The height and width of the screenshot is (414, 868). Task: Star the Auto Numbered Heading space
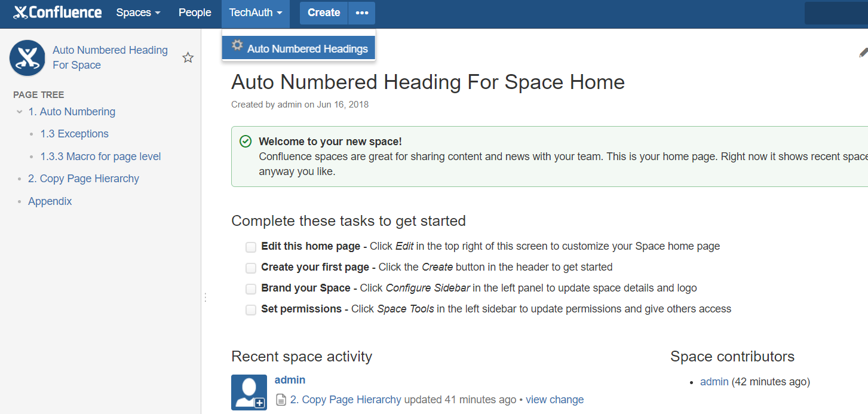coord(188,58)
